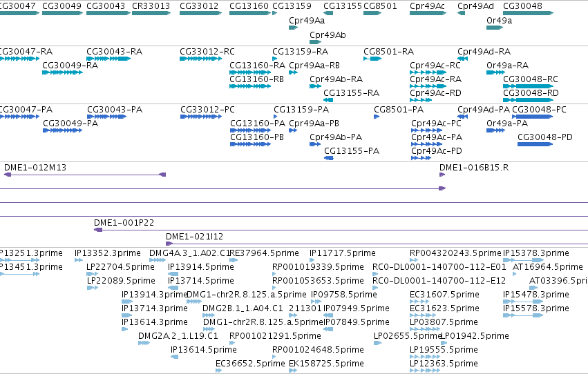The image size is (588, 374).
Task: Select the DME1-001P22 clone line
Action: (341, 230)
